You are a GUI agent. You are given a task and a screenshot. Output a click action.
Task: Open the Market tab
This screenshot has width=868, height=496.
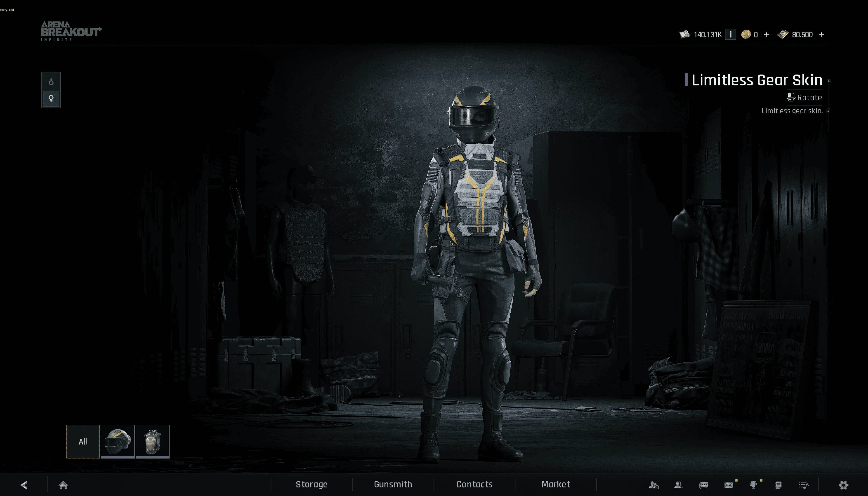[x=556, y=484]
